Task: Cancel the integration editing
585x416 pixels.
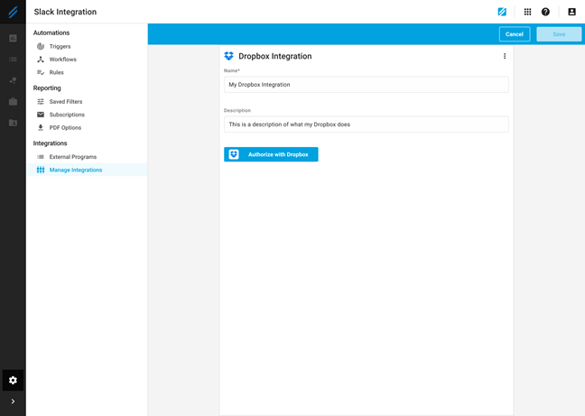Action: [514, 34]
